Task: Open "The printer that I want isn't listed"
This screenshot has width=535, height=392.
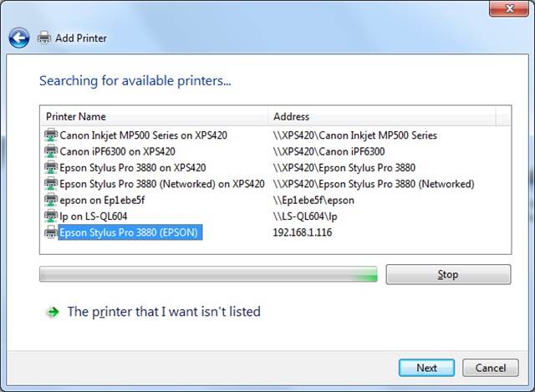Action: (164, 312)
